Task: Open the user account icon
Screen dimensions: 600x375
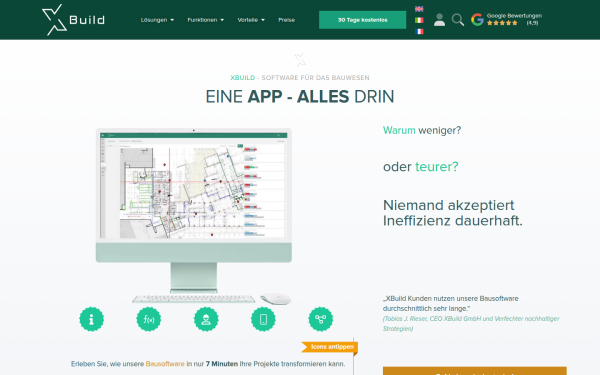Action: (439, 20)
